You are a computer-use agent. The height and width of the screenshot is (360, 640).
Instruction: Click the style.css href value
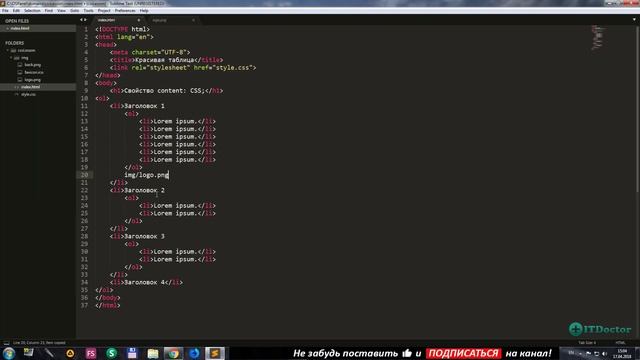click(233, 68)
